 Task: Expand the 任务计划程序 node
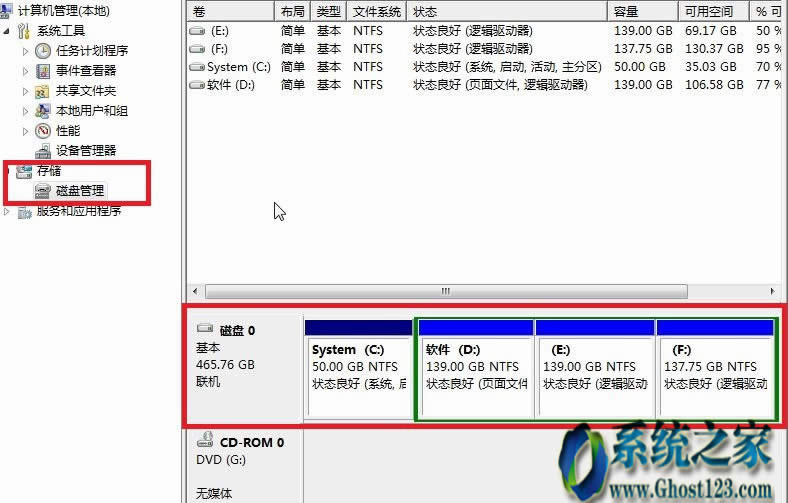25,51
